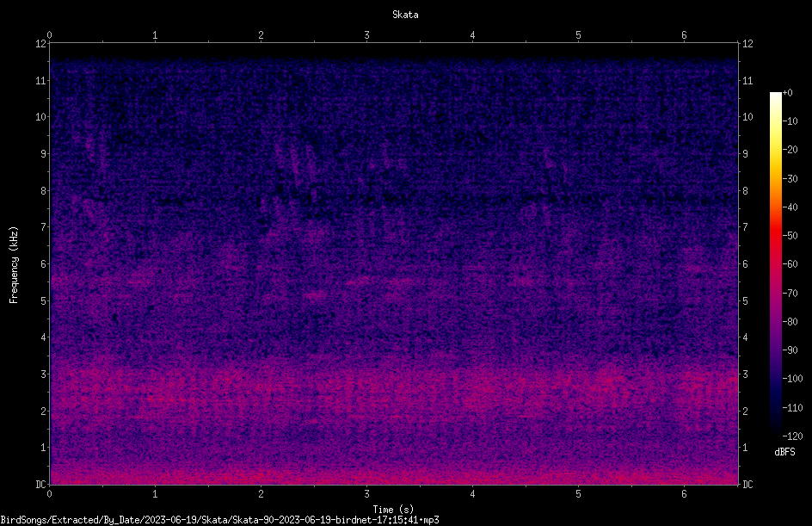Click the red area of the color bar near -50
Viewport: 812px width, 526px height.
click(x=775, y=236)
